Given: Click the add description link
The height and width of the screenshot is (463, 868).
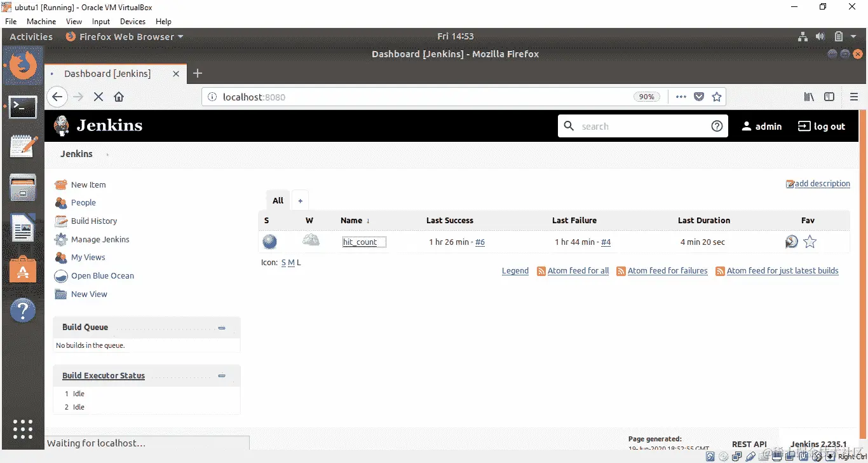Looking at the screenshot, I should (822, 184).
